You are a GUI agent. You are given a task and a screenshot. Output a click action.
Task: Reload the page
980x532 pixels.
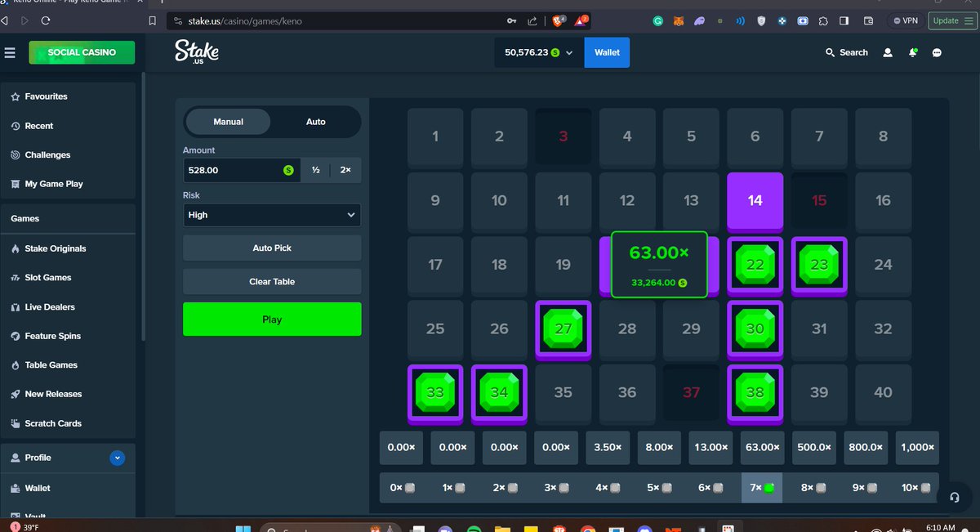pyautogui.click(x=46, y=20)
